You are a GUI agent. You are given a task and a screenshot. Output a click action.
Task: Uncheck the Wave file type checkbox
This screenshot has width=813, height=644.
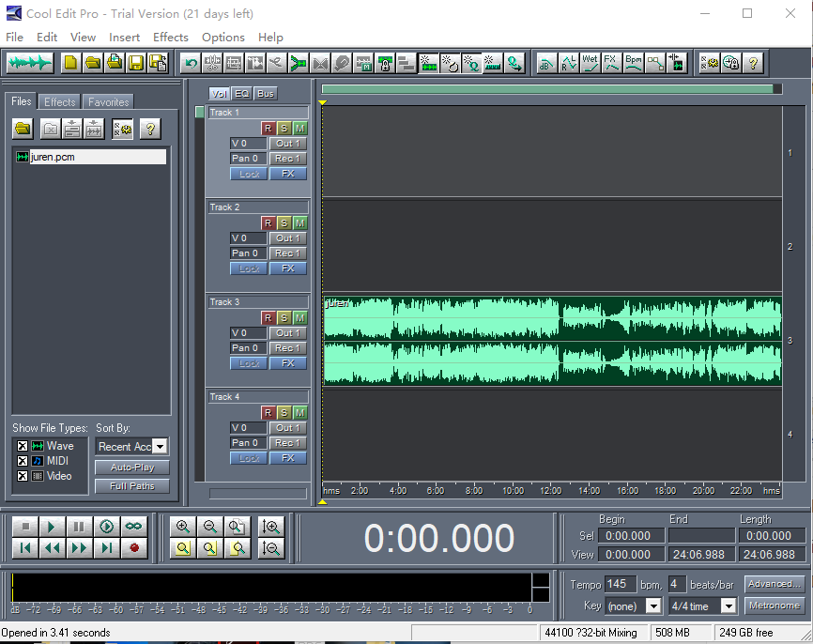(x=23, y=446)
